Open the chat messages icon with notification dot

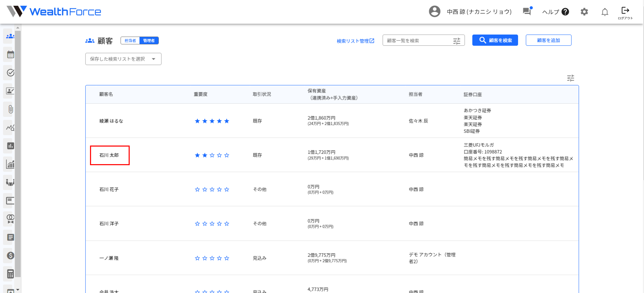pyautogui.click(x=527, y=11)
